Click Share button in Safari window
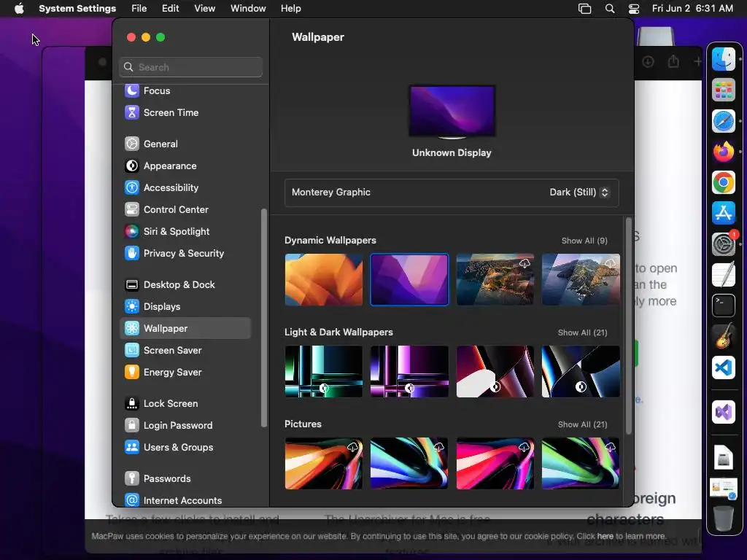The height and width of the screenshot is (560, 747). tap(673, 61)
